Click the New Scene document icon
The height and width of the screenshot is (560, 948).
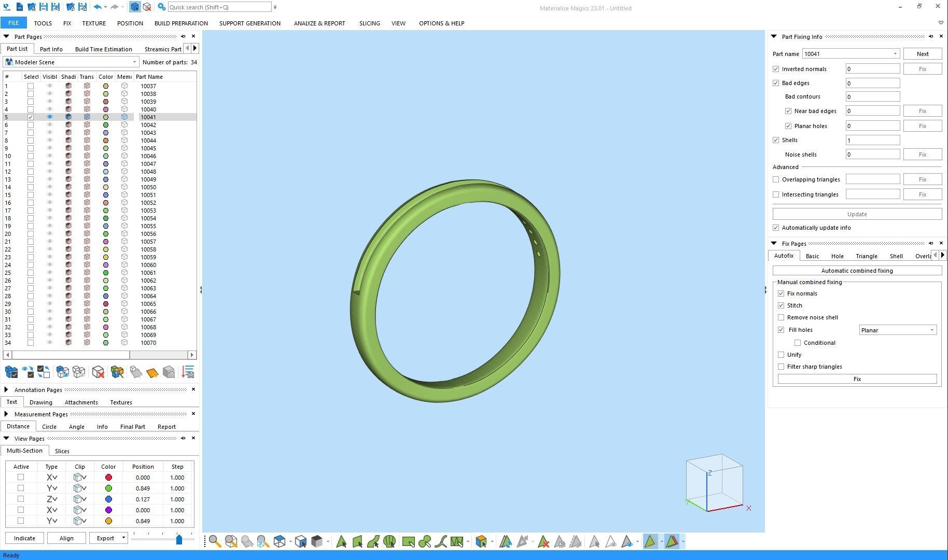tap(19, 7)
